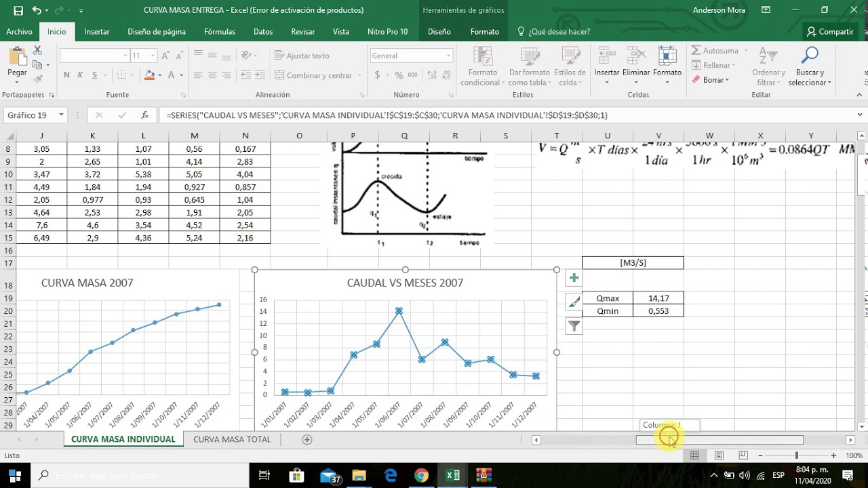Click the fill color paint bucket
868x488 pixels.
(149, 75)
